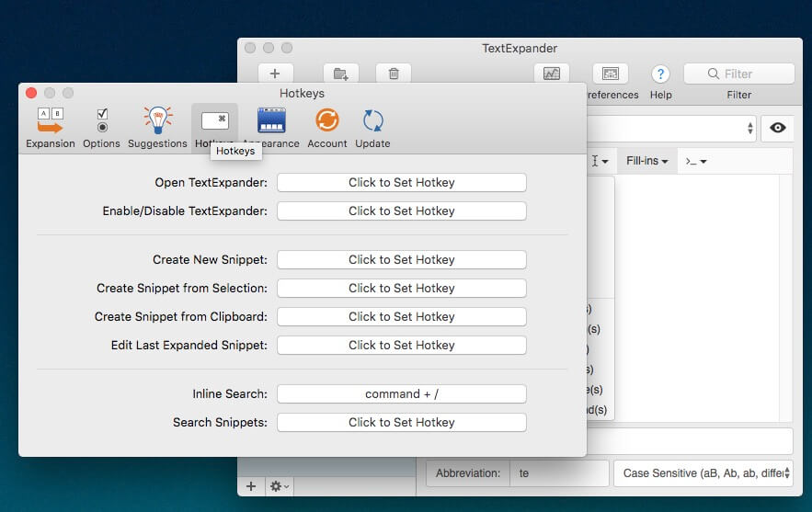
Task: Click the trash delete toolbar icon
Action: (x=394, y=74)
